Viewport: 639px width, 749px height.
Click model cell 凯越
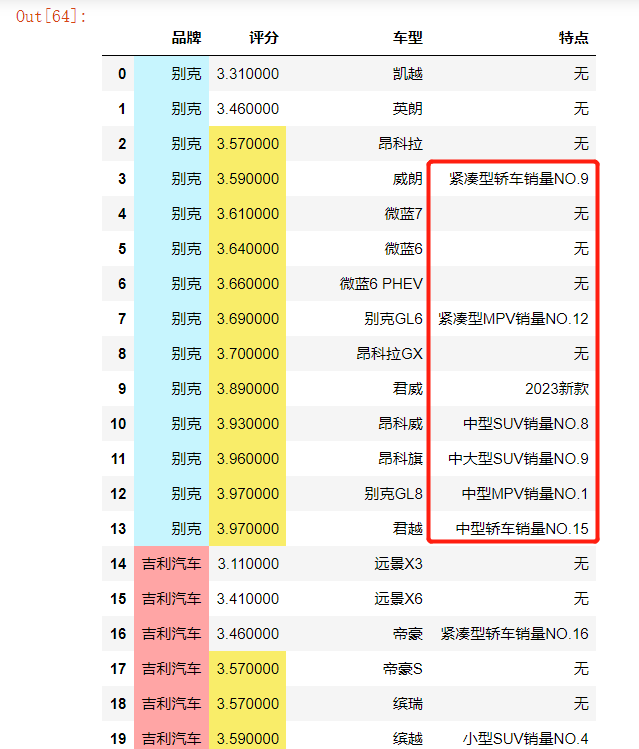(x=408, y=74)
